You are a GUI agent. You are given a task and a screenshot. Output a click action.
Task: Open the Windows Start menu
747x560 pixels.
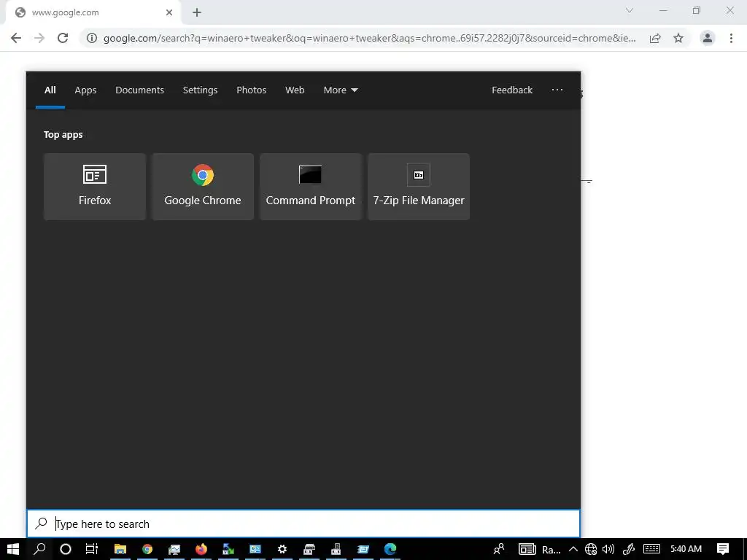pos(13,549)
